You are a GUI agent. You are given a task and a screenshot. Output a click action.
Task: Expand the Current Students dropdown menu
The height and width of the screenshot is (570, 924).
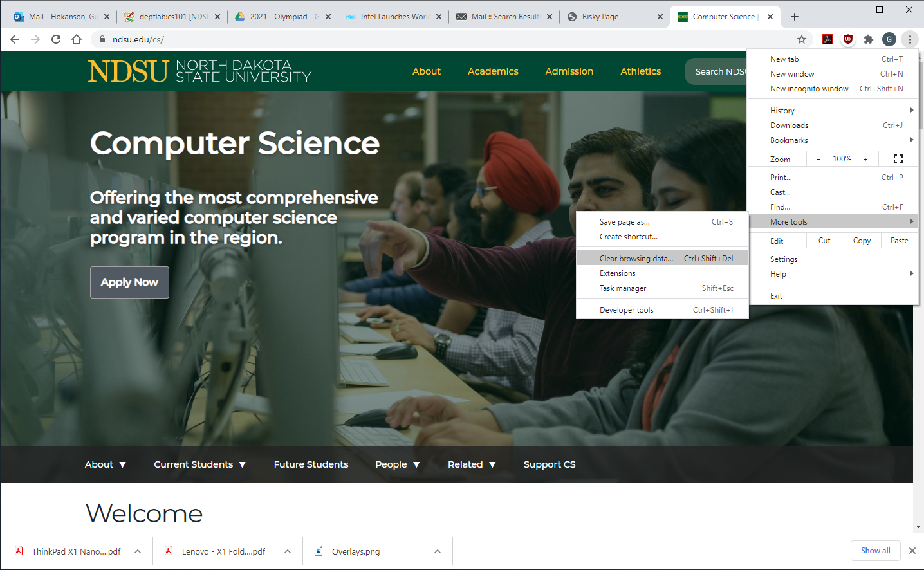click(x=199, y=464)
